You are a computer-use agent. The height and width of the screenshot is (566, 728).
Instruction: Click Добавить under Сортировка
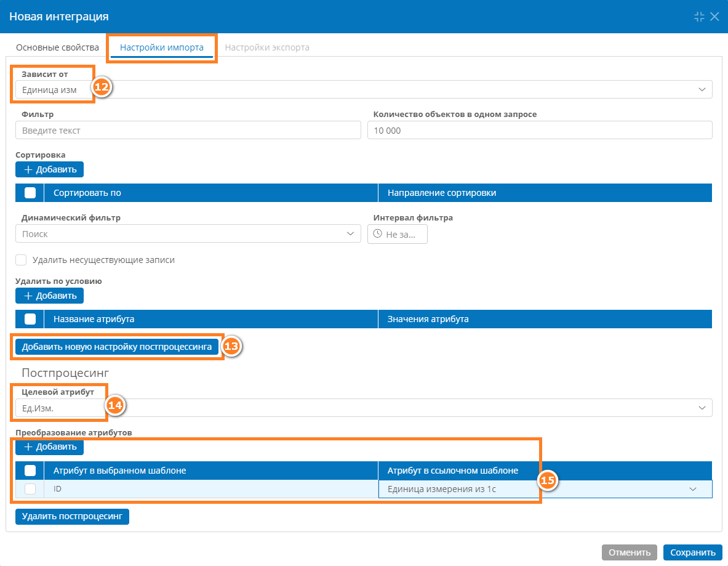click(50, 169)
